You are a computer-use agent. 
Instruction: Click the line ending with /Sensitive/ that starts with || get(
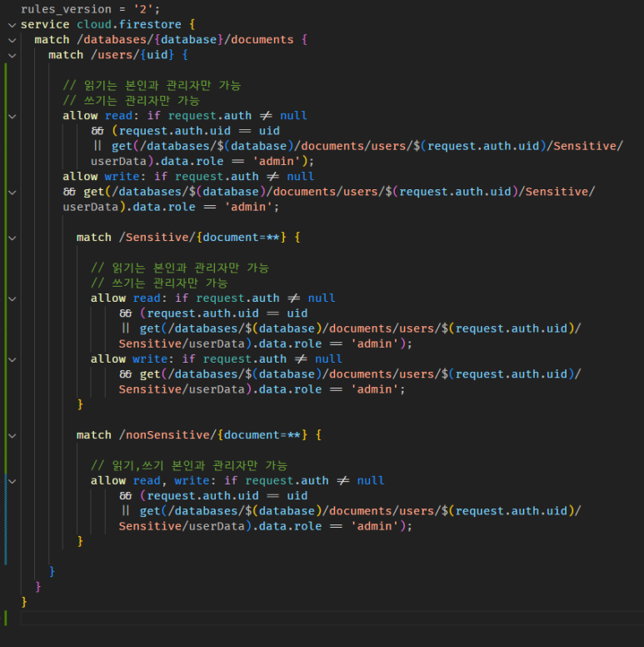[x=358, y=146]
